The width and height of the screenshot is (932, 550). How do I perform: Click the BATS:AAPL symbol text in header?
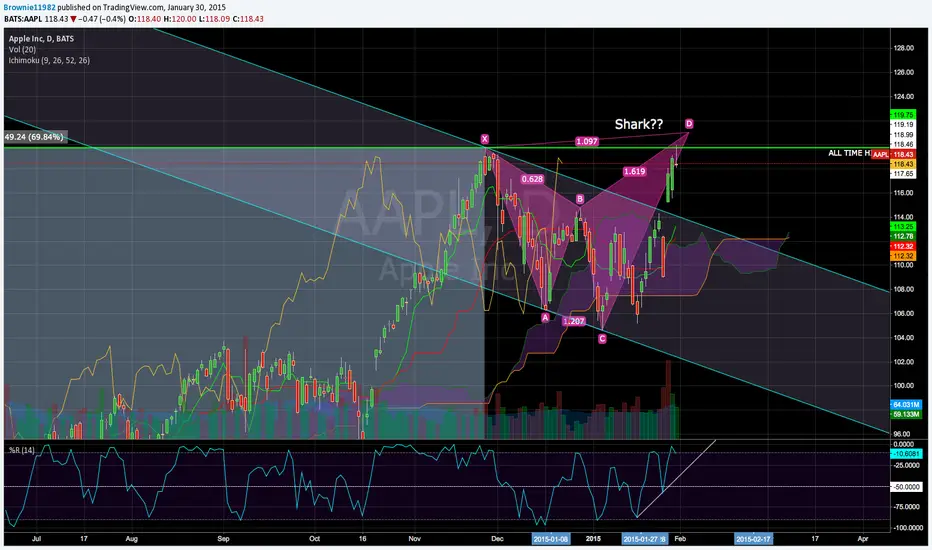click(x=23, y=19)
